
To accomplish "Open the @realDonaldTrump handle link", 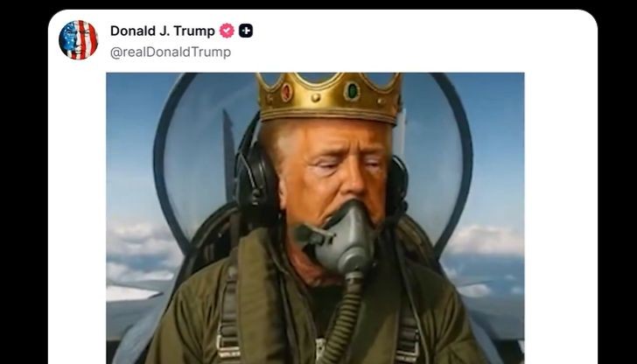I will coord(171,52).
